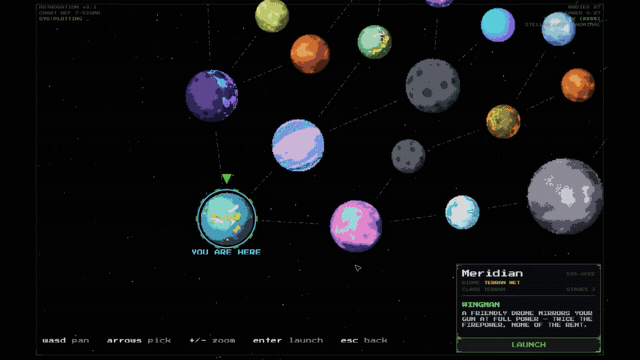Select the cyan-blue planet at top right
The image size is (640, 360).
498,24
